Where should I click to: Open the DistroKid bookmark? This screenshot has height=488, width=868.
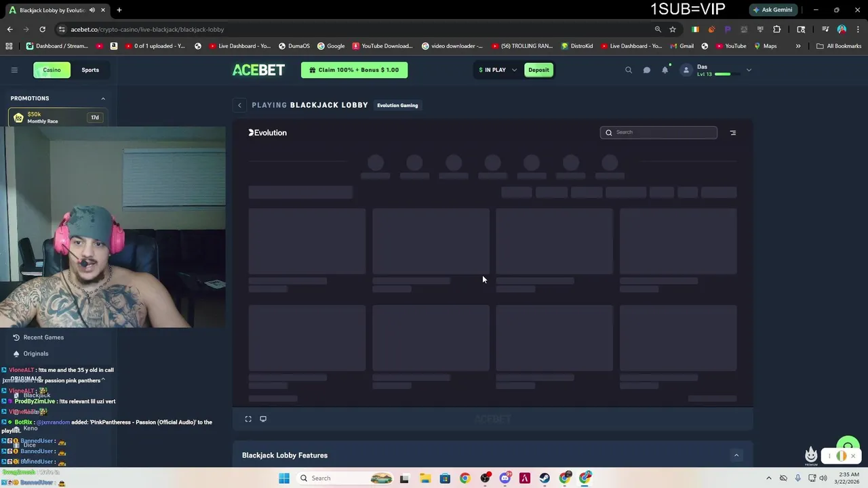(577, 46)
